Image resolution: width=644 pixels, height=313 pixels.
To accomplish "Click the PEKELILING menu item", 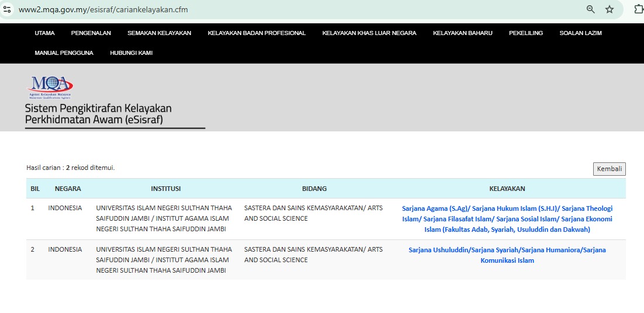I will 525,33.
